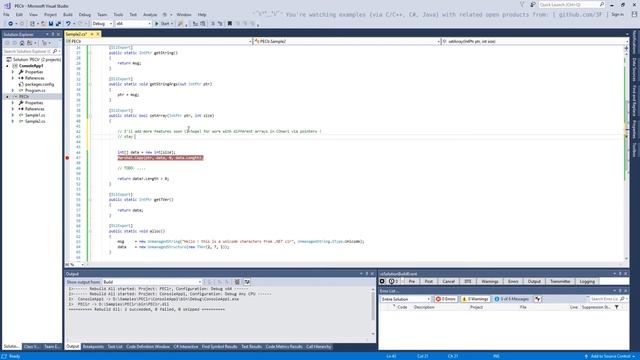Click the Navigate Backward toolbar icon
The height and width of the screenshot is (360, 640).
click(10, 24)
